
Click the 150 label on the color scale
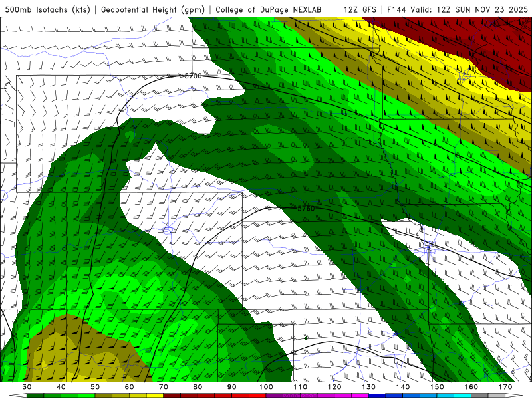pos(437,387)
